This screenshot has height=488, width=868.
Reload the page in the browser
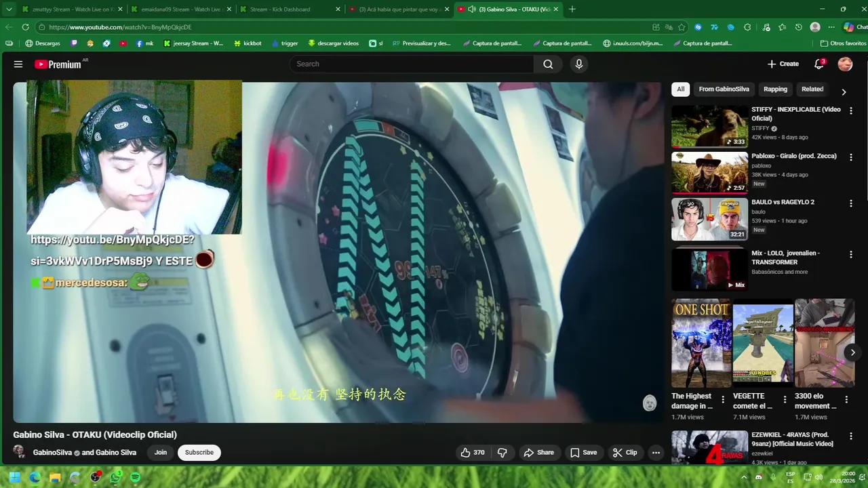point(25,27)
